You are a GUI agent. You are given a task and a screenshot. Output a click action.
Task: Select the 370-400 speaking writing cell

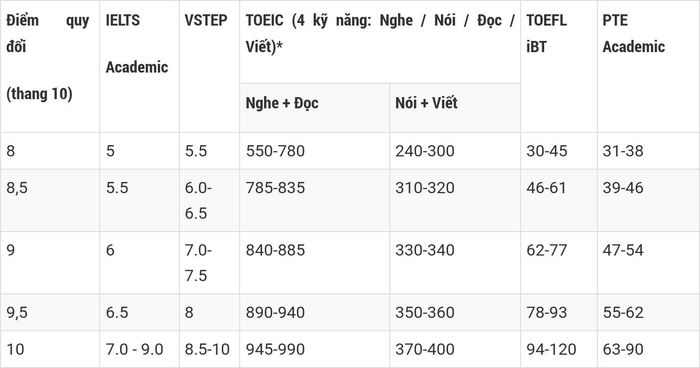455,349
